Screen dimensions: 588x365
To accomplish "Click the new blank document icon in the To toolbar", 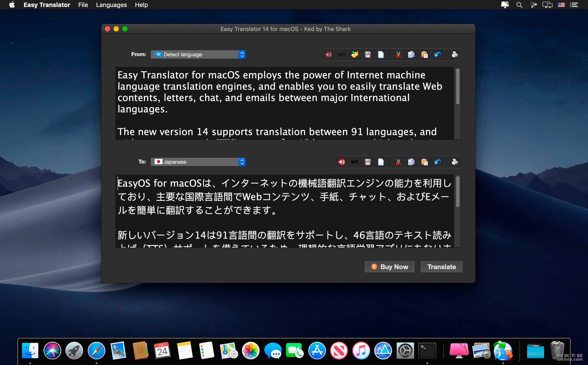I will point(380,162).
